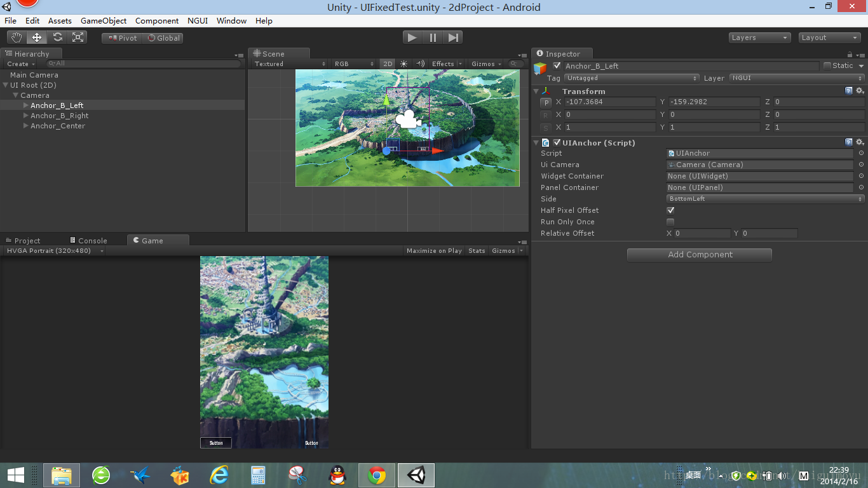Open the NGUI menu
868x488 pixels.
[198, 20]
